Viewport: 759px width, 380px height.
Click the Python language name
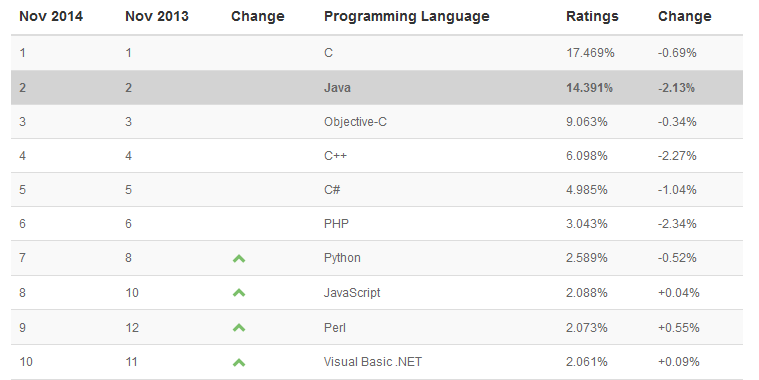pos(342,258)
